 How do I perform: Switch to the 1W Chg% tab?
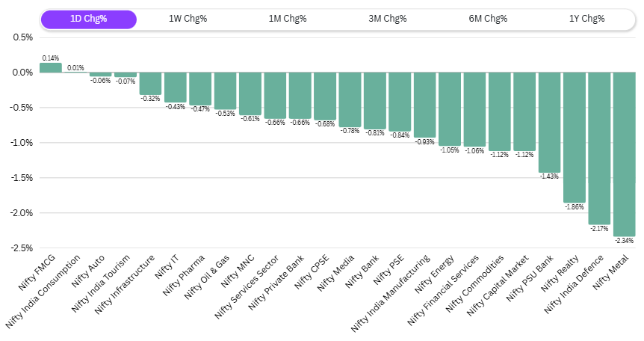pyautogui.click(x=188, y=19)
